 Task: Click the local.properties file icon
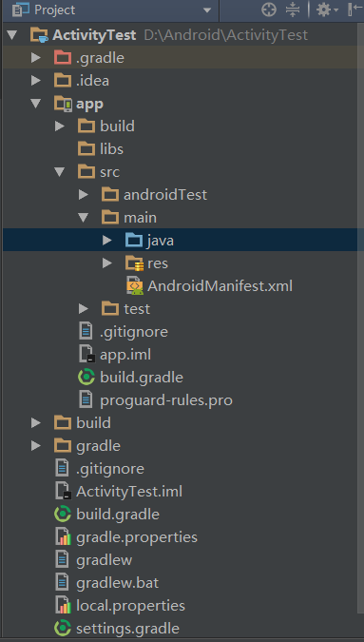tap(63, 606)
